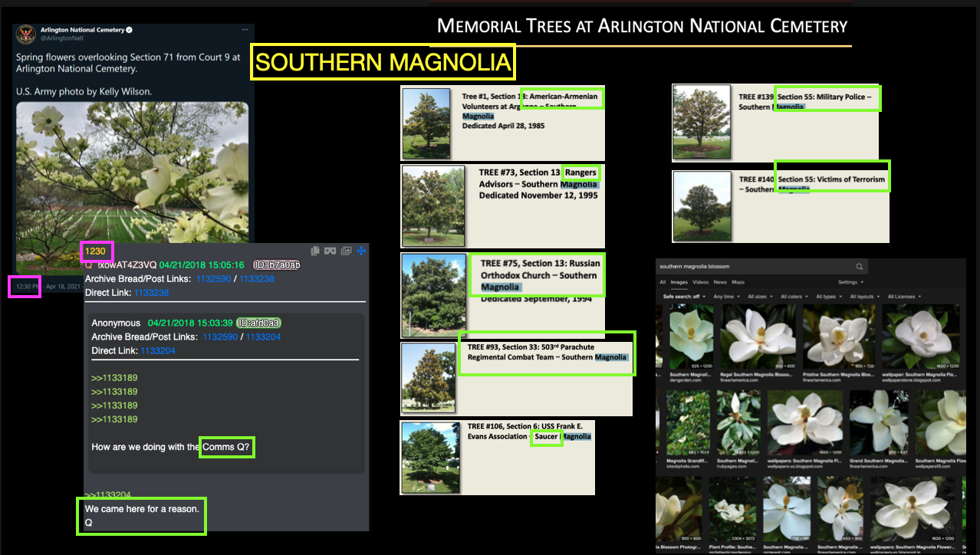Viewport: 980px width, 555px height.
Task: Click the Q post timestamp 04/21/2018 15:05:16
Action: click(202, 265)
